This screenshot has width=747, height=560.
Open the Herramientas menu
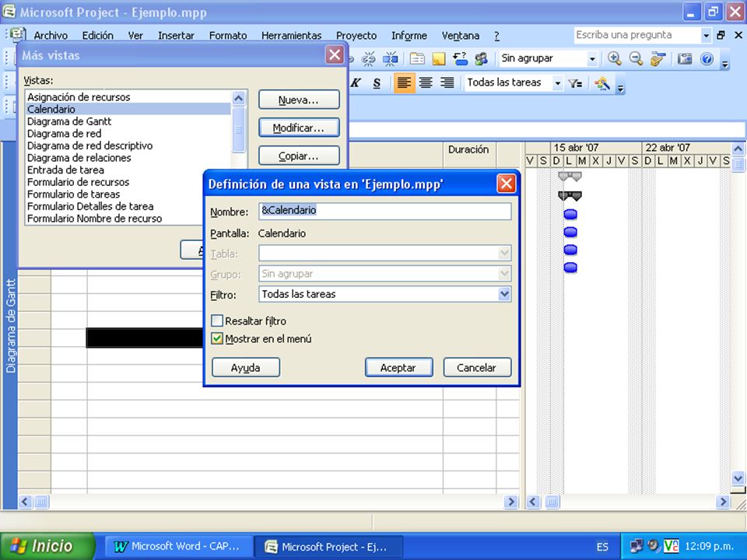[291, 35]
